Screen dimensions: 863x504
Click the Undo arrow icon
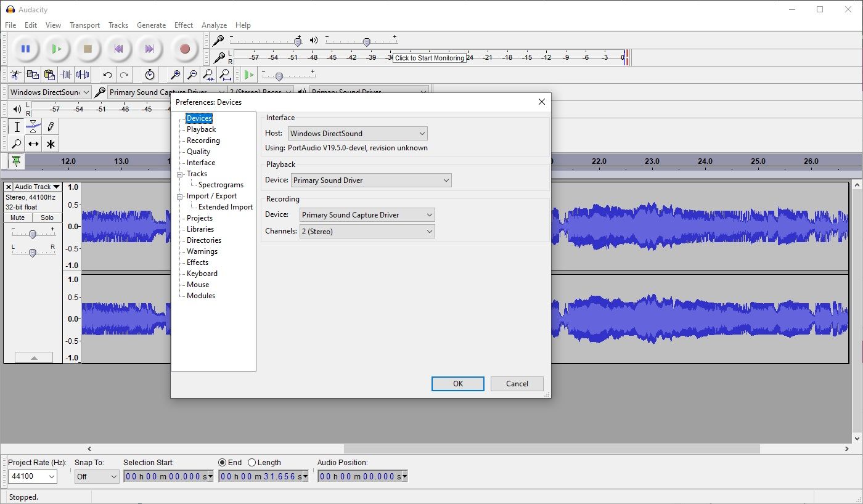coord(107,75)
